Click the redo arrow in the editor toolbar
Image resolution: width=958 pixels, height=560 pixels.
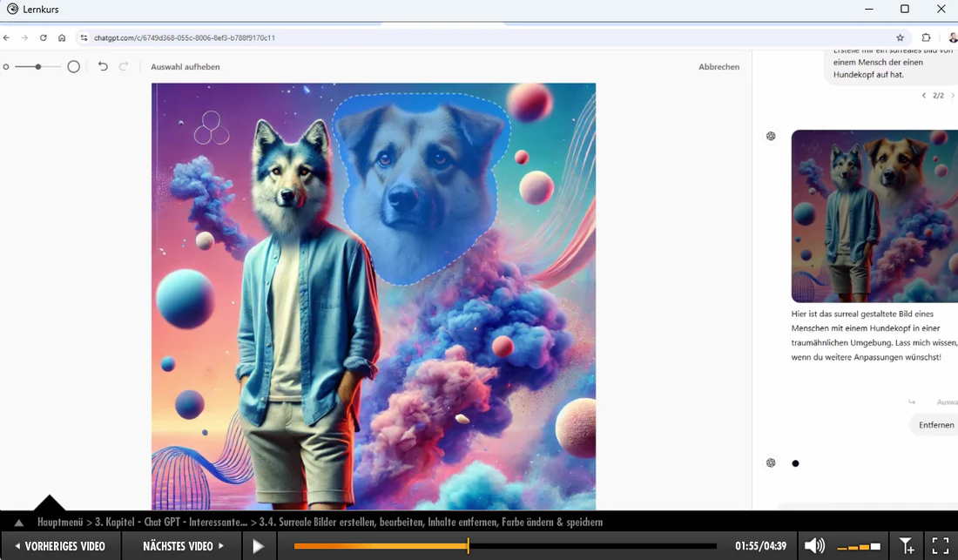point(124,66)
